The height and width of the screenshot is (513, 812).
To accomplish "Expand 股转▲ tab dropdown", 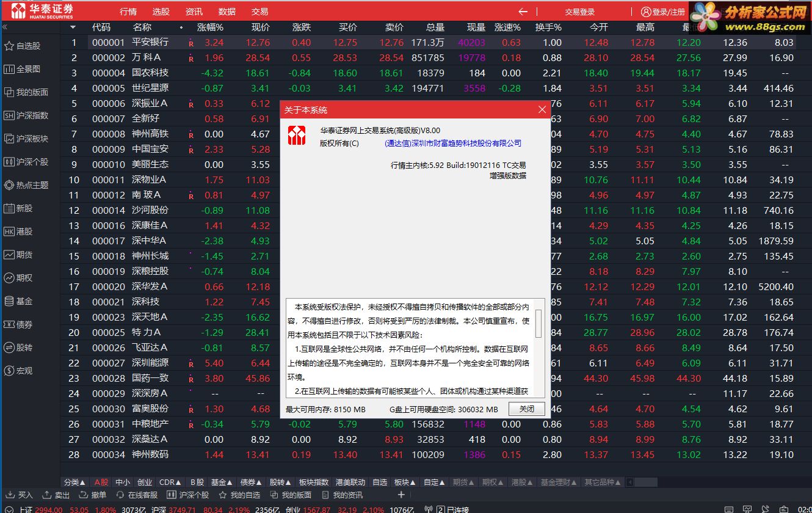I will tap(281, 482).
